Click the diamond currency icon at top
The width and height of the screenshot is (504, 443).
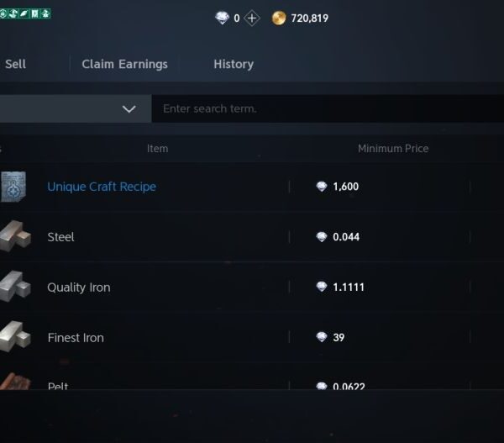click(x=222, y=18)
